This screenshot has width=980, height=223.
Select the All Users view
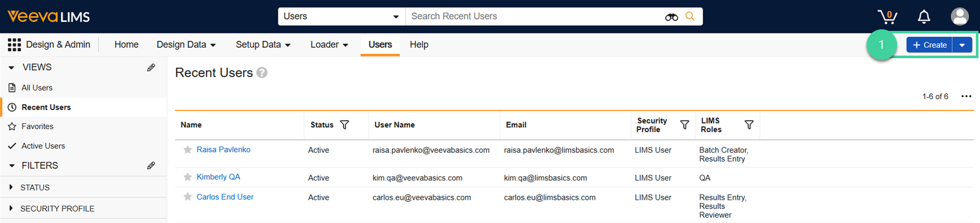pos(37,88)
